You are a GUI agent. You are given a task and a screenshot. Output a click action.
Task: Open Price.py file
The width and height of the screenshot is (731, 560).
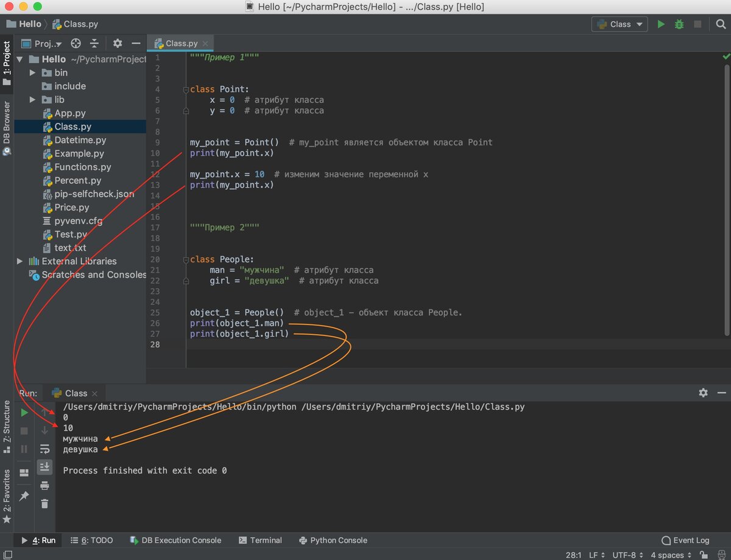click(72, 207)
